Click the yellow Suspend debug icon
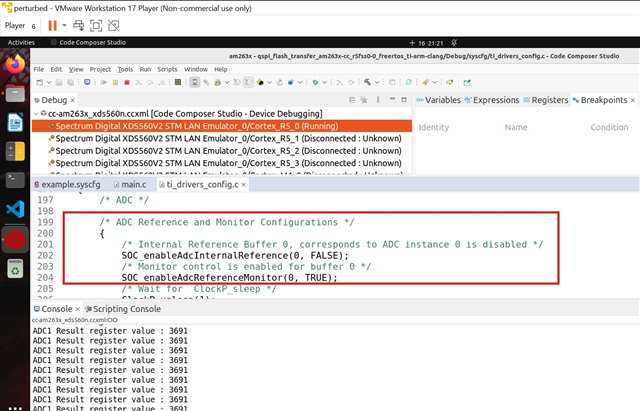 [x=116, y=82]
